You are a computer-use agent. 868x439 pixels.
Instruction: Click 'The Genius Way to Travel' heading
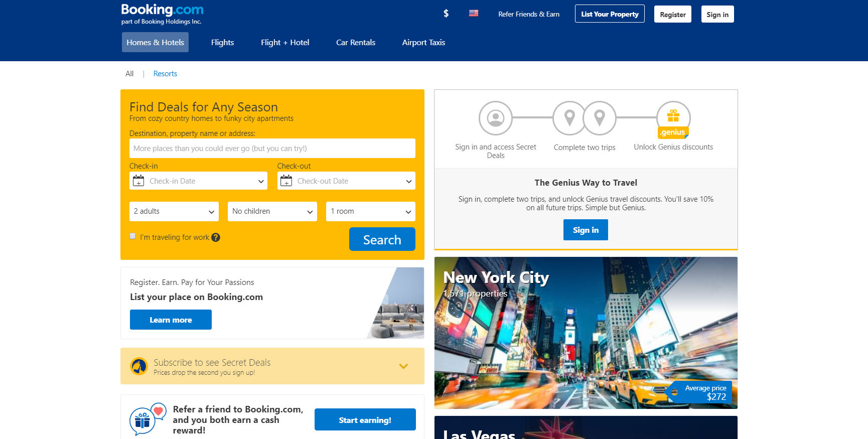click(586, 183)
